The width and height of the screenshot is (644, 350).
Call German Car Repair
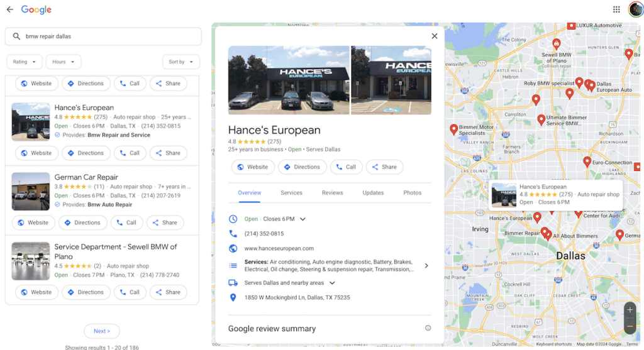(x=126, y=222)
